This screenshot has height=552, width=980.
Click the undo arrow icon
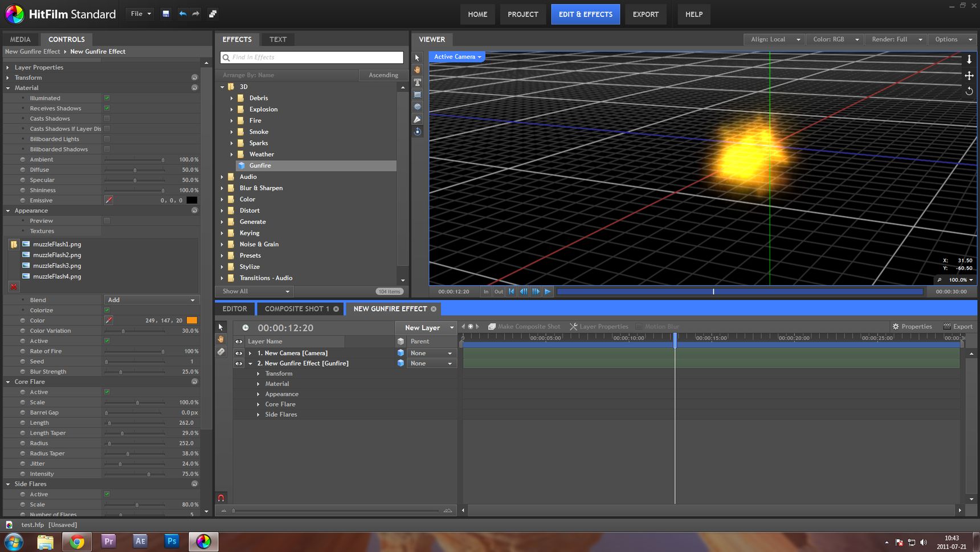click(x=182, y=14)
